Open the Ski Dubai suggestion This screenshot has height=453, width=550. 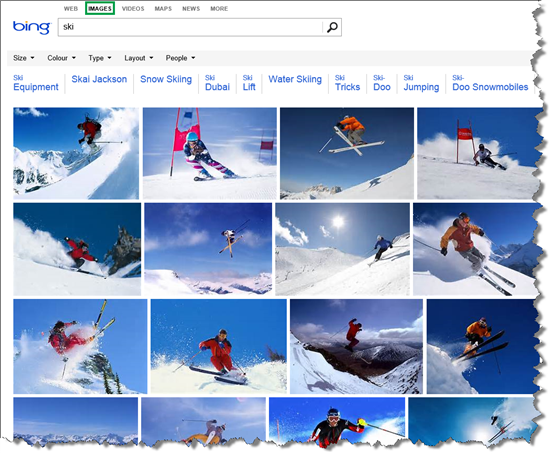click(217, 83)
